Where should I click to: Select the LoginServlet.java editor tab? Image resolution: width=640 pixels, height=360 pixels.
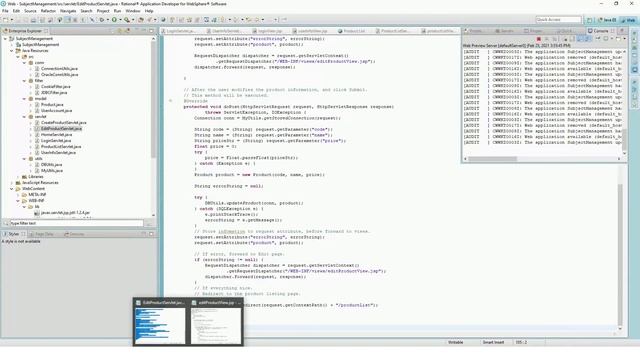(178, 31)
